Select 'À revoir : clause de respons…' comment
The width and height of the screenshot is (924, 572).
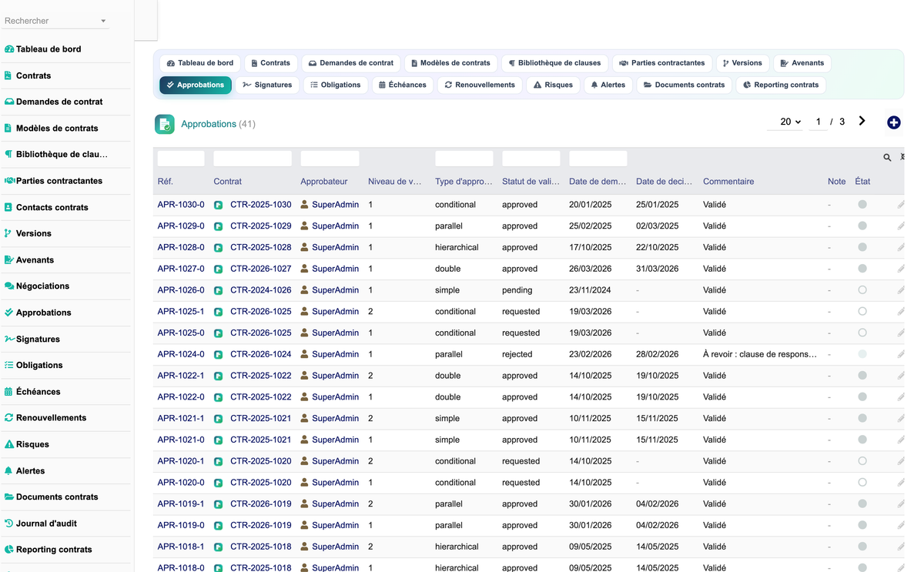760,354
